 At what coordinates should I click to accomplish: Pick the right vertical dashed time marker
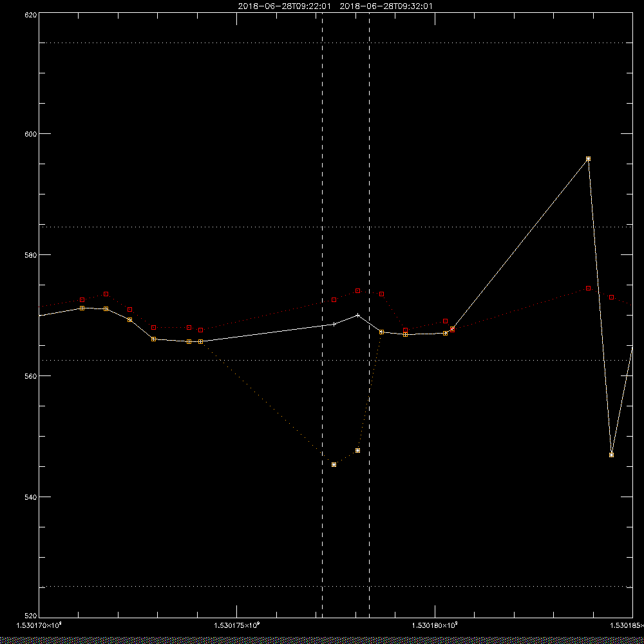pos(369,315)
